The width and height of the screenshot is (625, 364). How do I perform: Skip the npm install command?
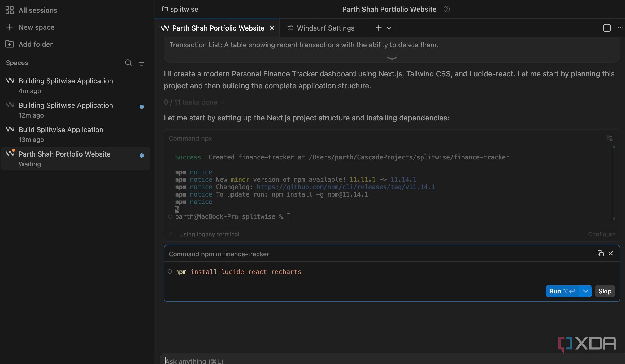click(x=605, y=291)
